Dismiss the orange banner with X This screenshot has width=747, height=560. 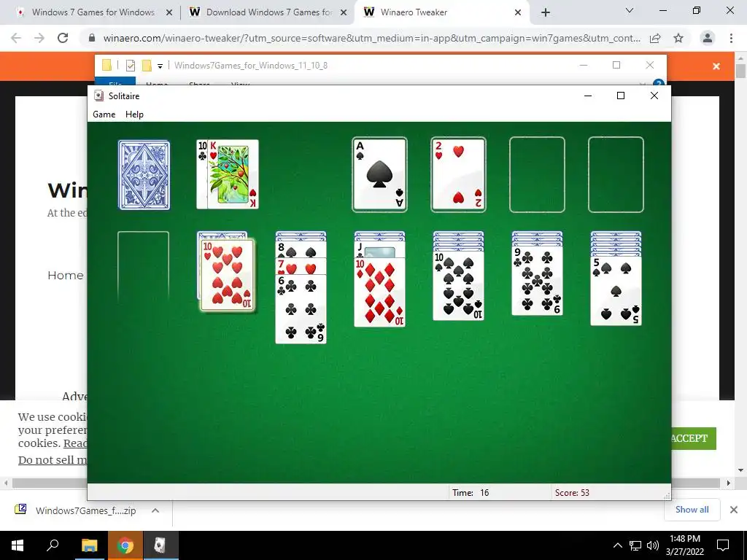click(x=716, y=66)
